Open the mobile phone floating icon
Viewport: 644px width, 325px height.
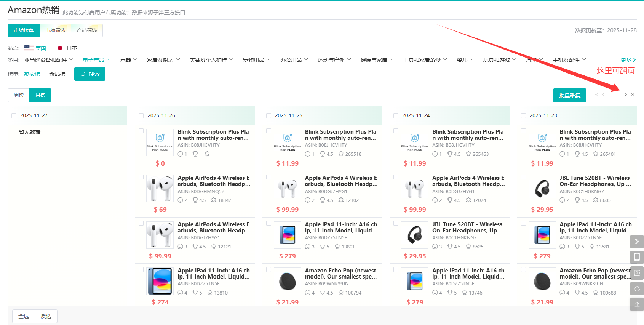637,257
